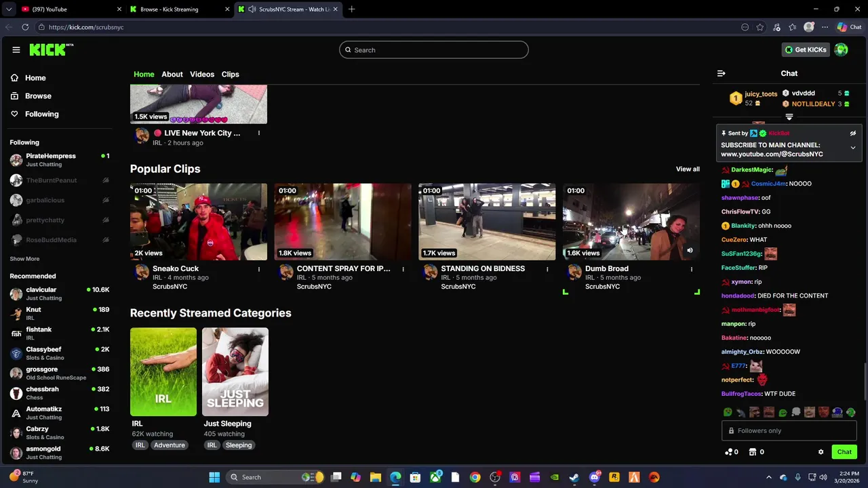Open options menu for CONTENT SPRAY clip
The height and width of the screenshot is (488, 868).
pyautogui.click(x=403, y=269)
